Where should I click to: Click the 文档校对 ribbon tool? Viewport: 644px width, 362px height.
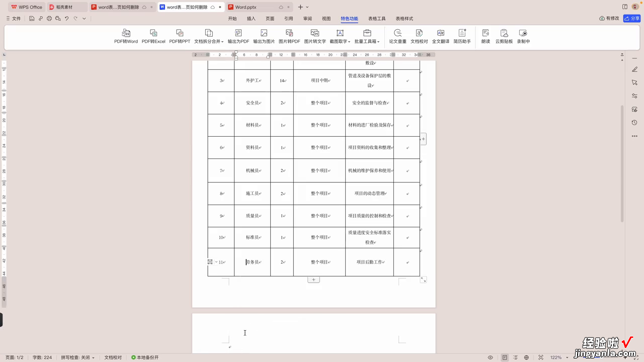[419, 36]
